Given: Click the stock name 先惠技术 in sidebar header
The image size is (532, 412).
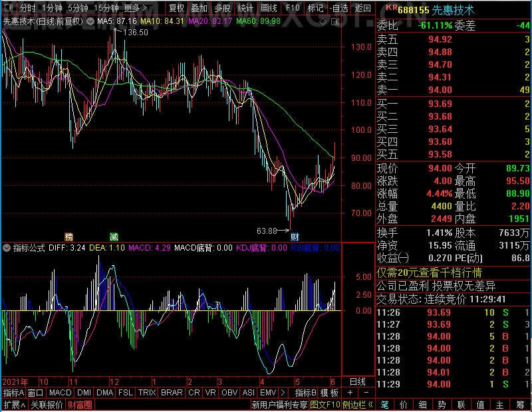Looking at the screenshot, I should click(x=453, y=10).
